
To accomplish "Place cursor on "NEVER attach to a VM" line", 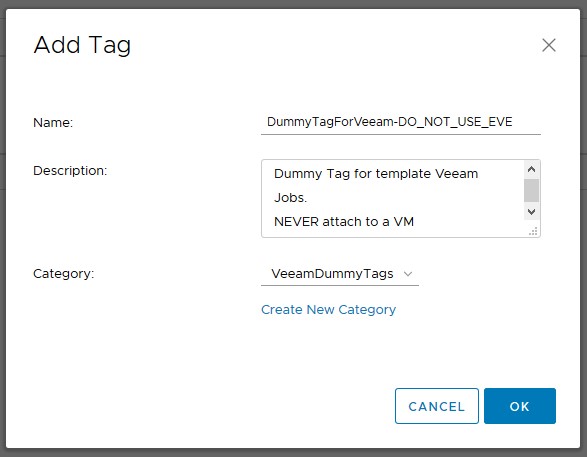I will [x=344, y=222].
